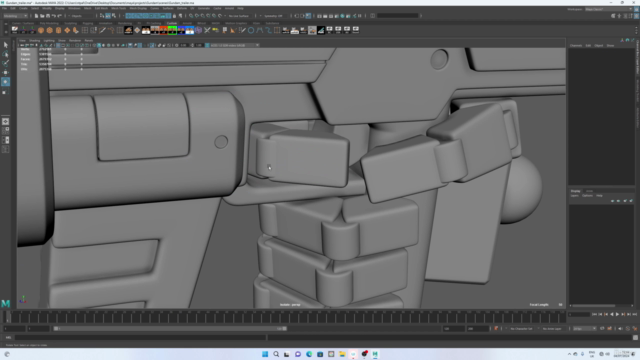Click the MEL command line field
Image resolution: width=640 pixels, height=360 pixels.
pyautogui.click(x=141, y=338)
